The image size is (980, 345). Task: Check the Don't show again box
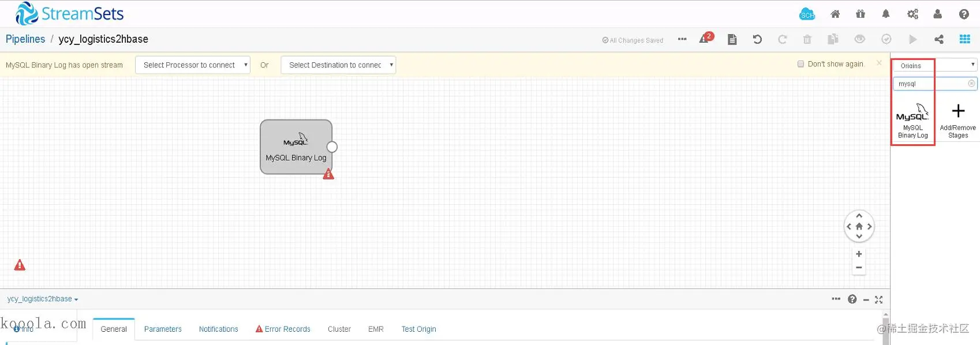[801, 64]
